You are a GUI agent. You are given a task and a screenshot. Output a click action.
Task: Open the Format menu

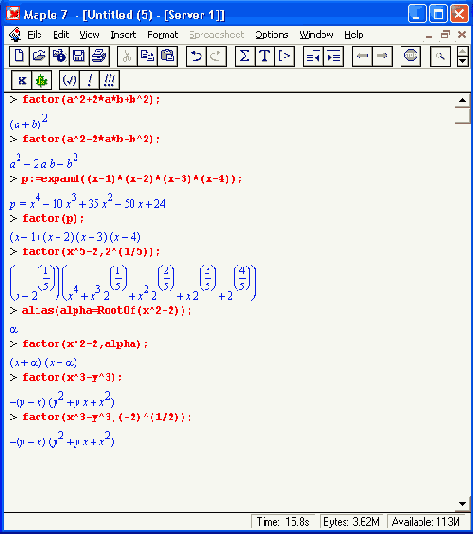162,35
